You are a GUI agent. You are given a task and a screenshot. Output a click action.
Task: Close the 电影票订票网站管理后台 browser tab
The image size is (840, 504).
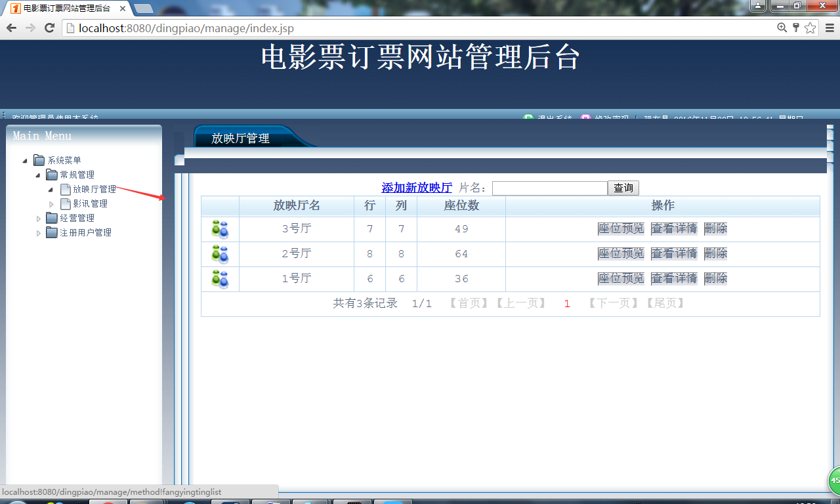coord(123,9)
